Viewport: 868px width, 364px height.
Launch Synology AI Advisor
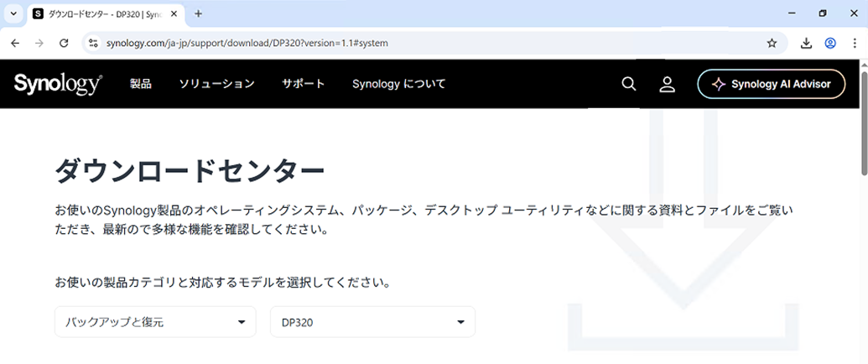point(771,84)
